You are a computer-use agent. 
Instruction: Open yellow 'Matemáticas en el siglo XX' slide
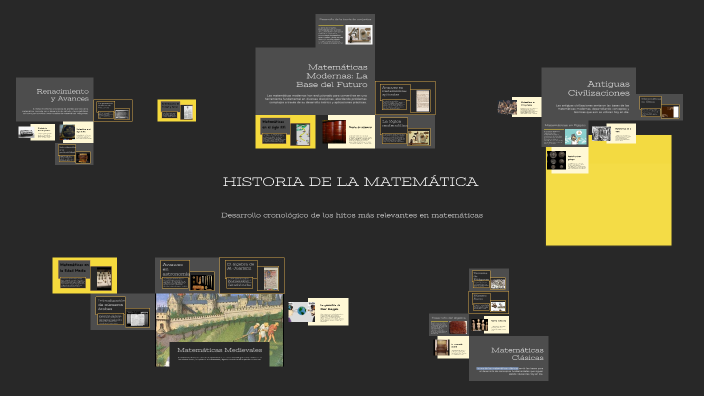click(x=286, y=132)
